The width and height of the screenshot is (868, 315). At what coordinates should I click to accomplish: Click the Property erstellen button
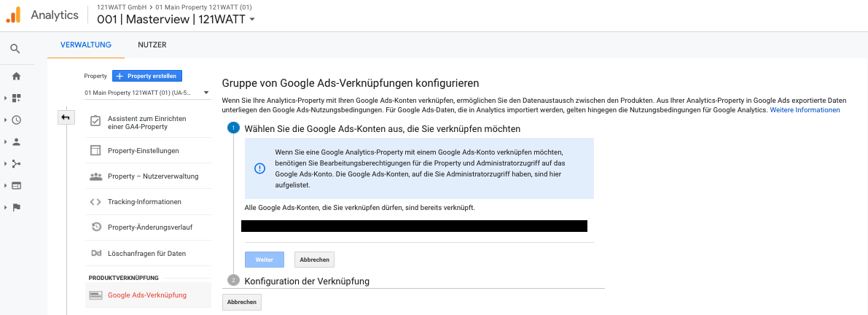point(146,76)
